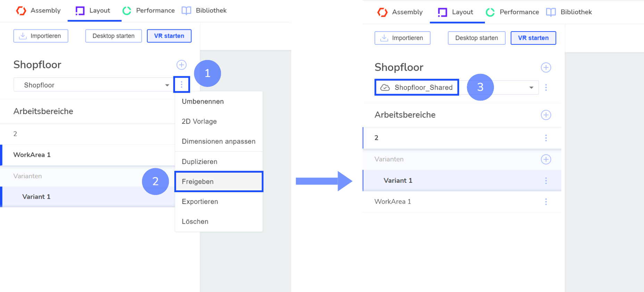
Task: Select WorkArea 1 in left panel list
Action: (32, 155)
